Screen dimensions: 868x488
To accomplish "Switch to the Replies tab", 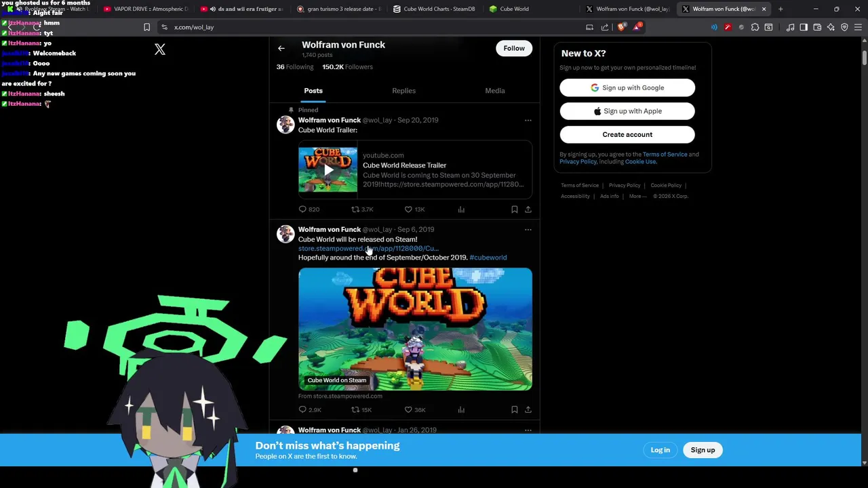I will pos(403,91).
